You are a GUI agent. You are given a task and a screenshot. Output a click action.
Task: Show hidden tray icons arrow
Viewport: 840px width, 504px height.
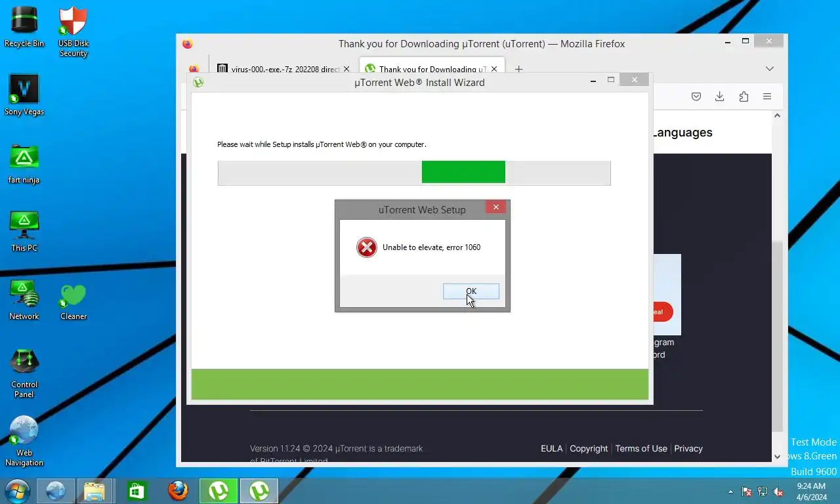tap(731, 492)
